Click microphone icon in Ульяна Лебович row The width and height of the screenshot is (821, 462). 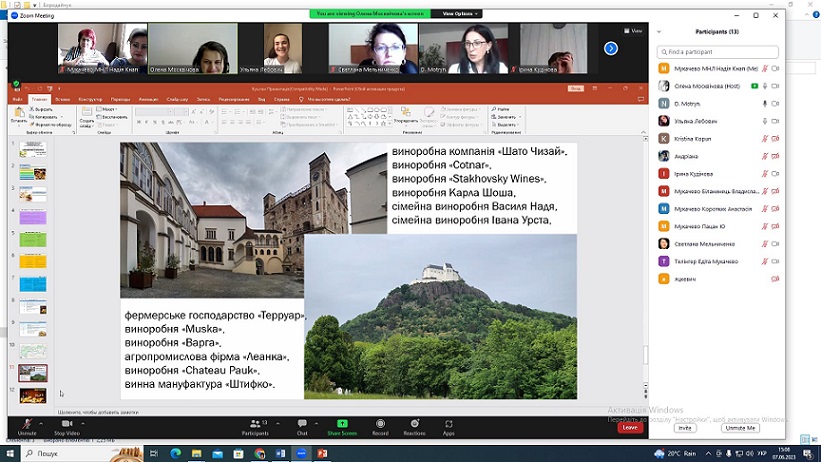point(764,121)
